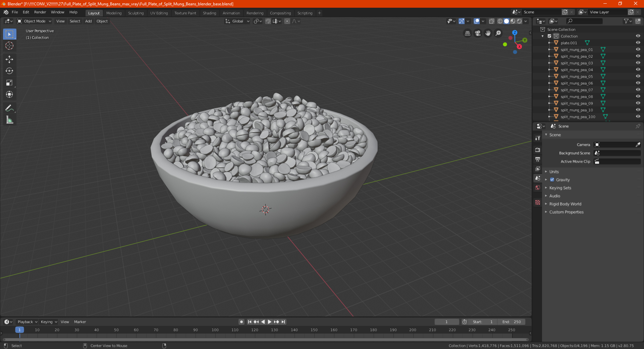Open World properties tab icon

click(x=538, y=188)
